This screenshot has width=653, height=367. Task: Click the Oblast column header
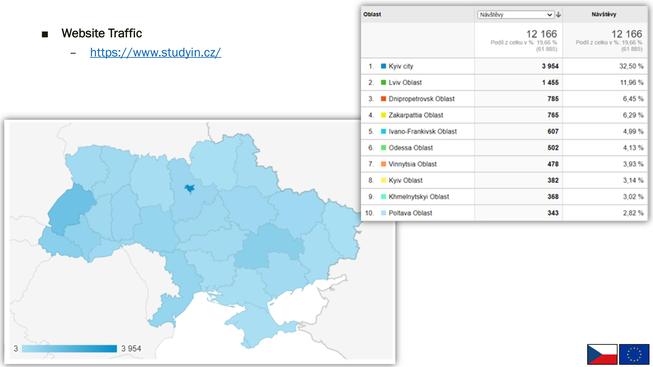pos(372,14)
